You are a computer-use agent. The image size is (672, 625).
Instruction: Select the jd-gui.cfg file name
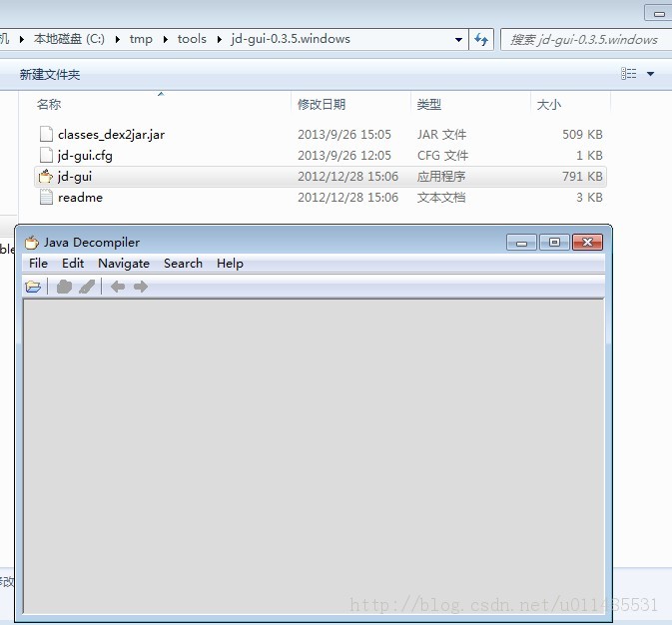pyautogui.click(x=85, y=156)
